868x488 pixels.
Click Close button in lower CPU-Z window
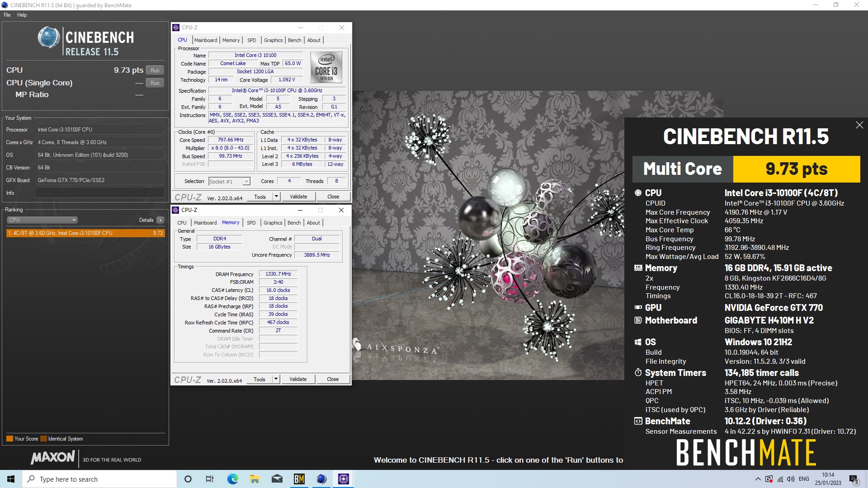point(333,380)
